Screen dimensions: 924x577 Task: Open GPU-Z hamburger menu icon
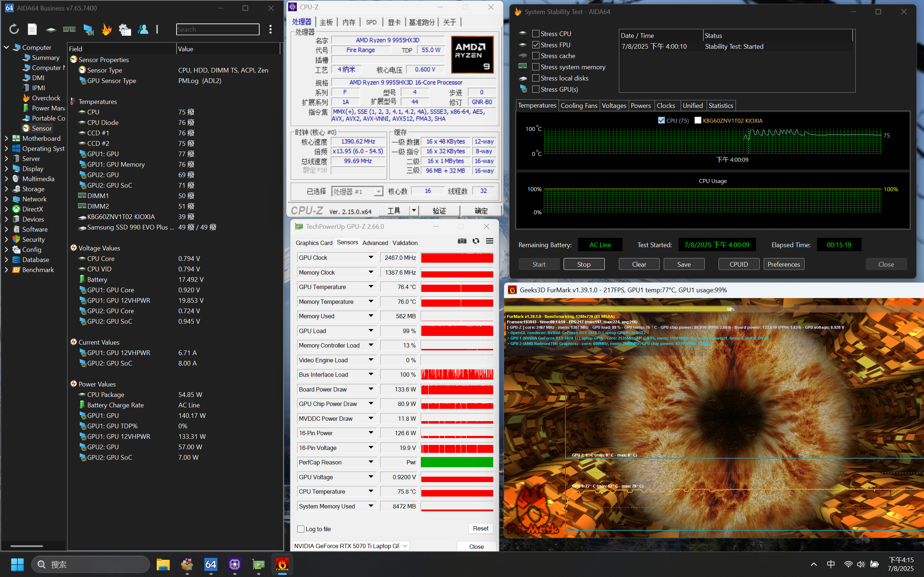(x=490, y=241)
